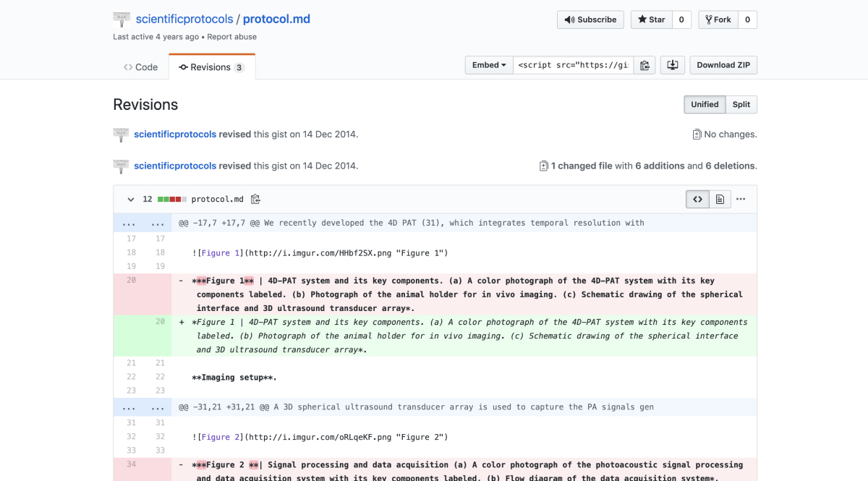Star this gist
Screen dimensions: 868x481
651,20
